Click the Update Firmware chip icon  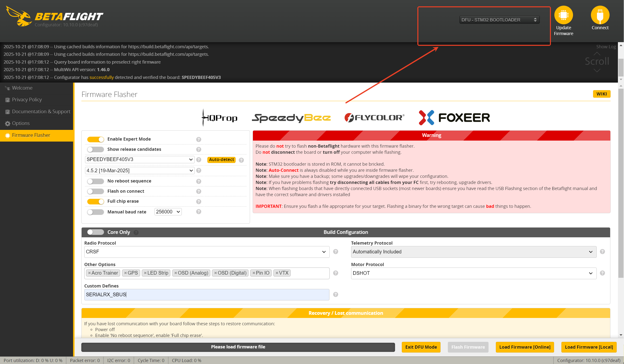pyautogui.click(x=563, y=15)
